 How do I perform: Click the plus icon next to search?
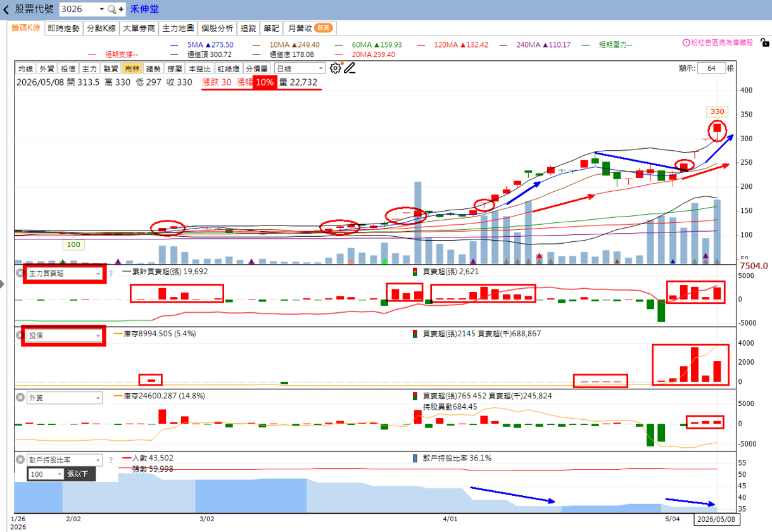coord(121,9)
